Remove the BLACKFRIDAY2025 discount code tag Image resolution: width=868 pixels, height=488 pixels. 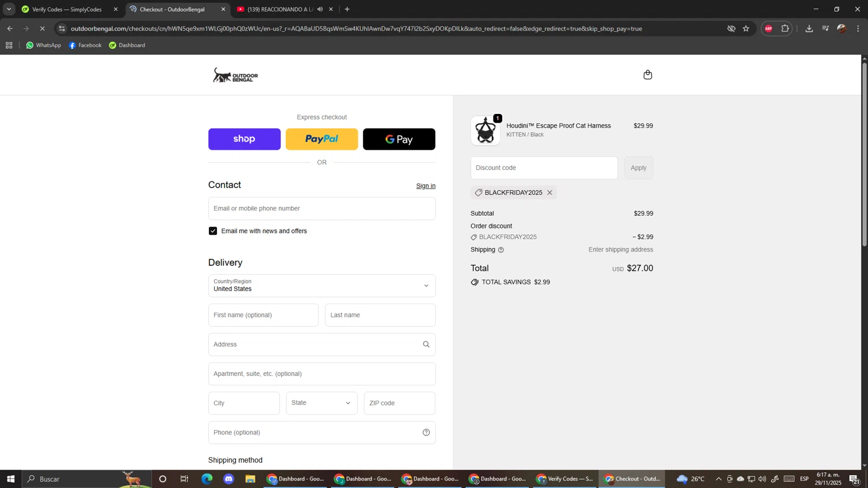[550, 193]
